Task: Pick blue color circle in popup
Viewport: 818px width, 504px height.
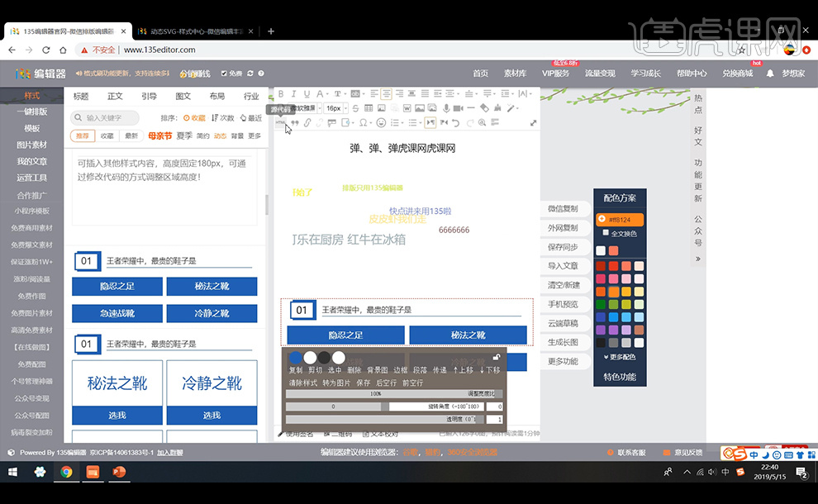Action: (296, 358)
